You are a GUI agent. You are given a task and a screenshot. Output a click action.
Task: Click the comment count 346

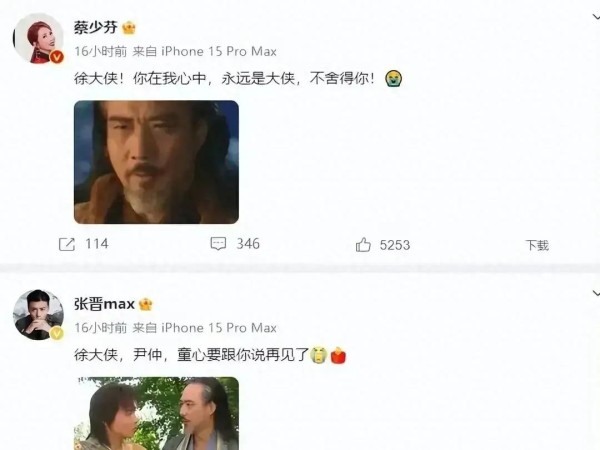click(248, 244)
